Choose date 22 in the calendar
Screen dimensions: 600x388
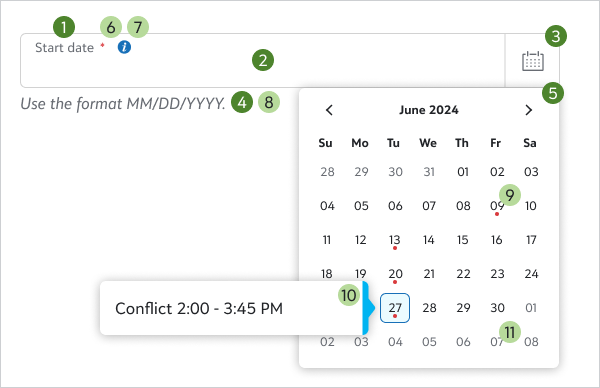pos(463,274)
